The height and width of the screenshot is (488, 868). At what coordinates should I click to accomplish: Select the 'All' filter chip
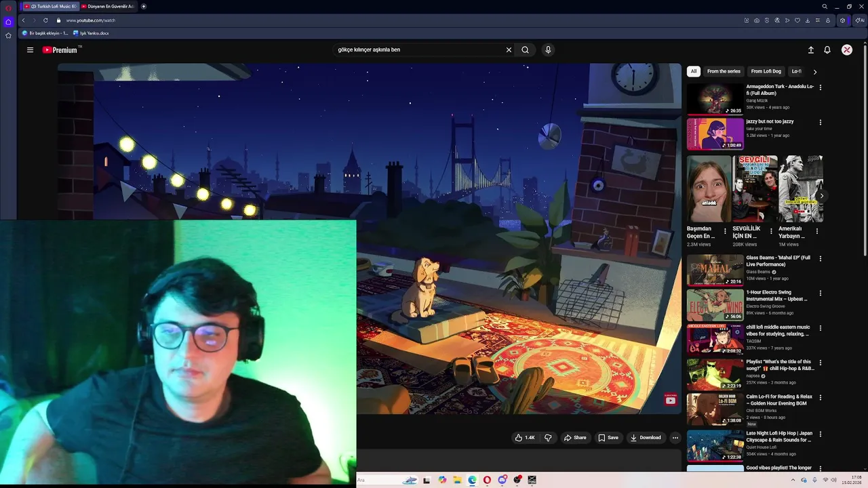pos(693,71)
